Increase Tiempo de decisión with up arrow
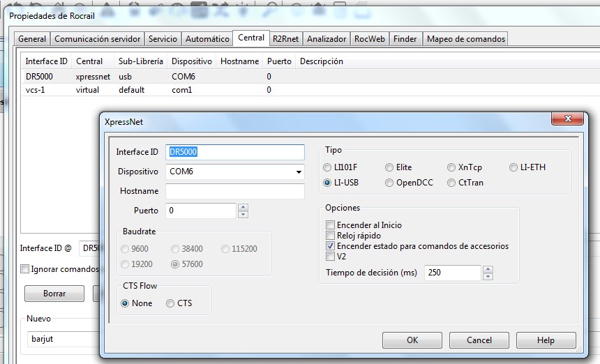 coord(488,269)
